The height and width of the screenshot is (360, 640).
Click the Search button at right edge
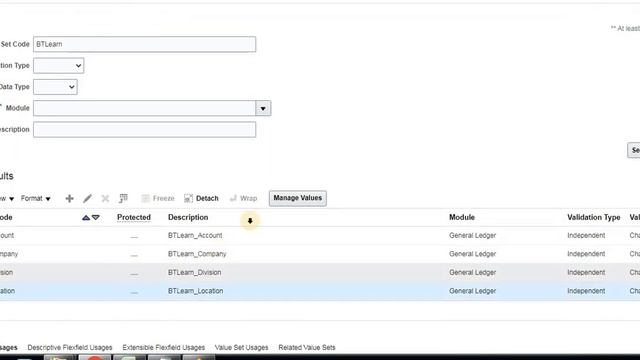pos(634,150)
